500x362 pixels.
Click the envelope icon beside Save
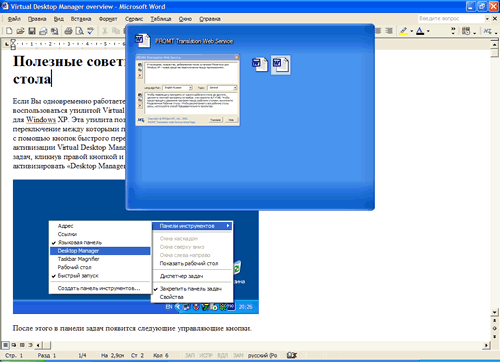43,31
